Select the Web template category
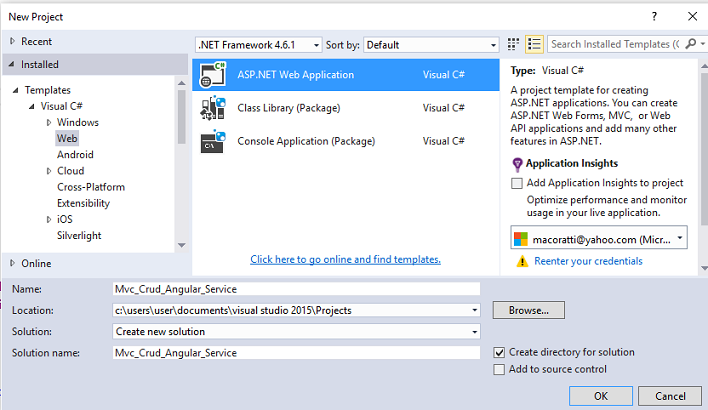The width and height of the screenshot is (708, 410). click(67, 138)
